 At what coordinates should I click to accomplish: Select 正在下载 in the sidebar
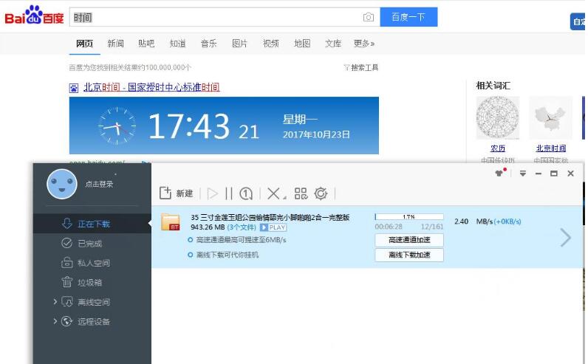pyautogui.click(x=92, y=224)
